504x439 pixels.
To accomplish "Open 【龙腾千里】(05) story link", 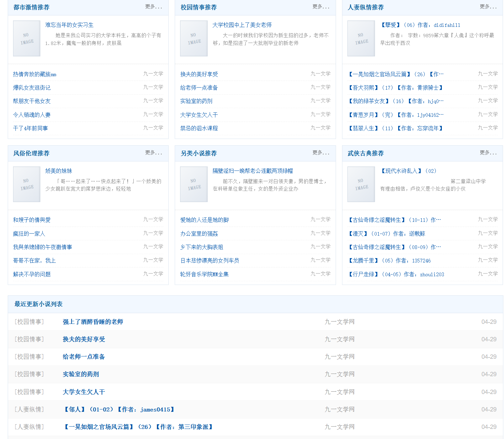I will click(x=389, y=260).
